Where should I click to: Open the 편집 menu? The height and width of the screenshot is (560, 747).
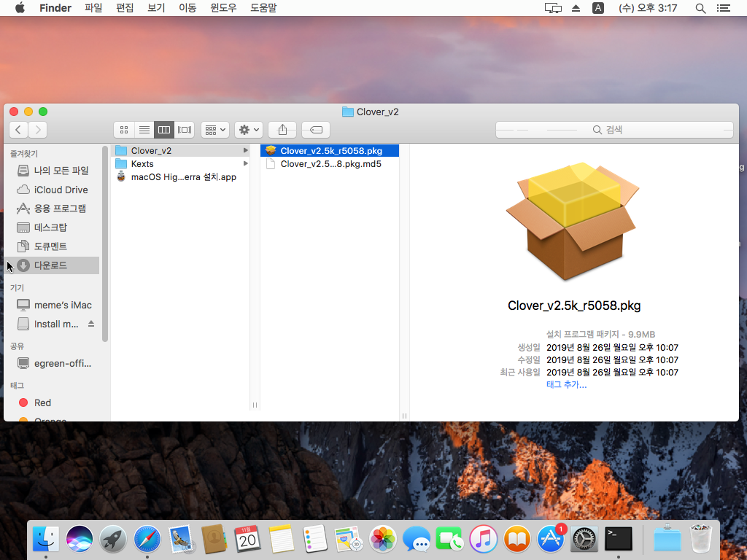(125, 8)
